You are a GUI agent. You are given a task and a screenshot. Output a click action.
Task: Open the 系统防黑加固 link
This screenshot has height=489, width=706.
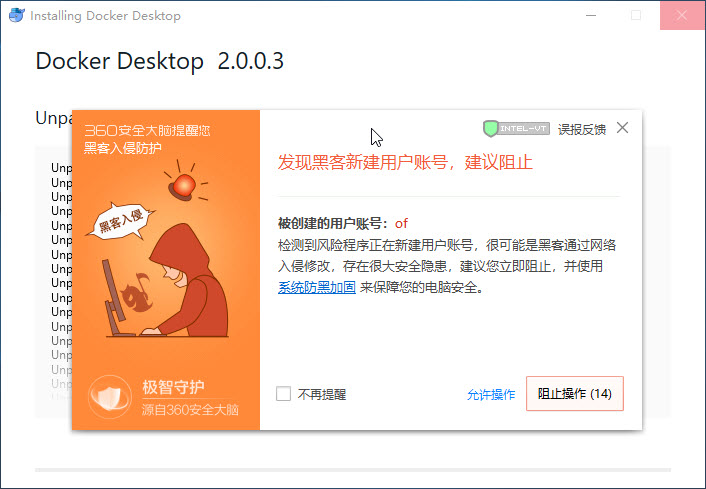tap(317, 287)
